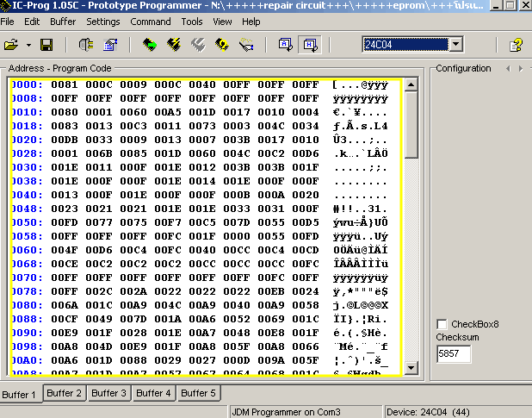Viewport: 532px width, 418px height.
Task: Click the fifth chip icon in toolbar
Action: coord(246,45)
